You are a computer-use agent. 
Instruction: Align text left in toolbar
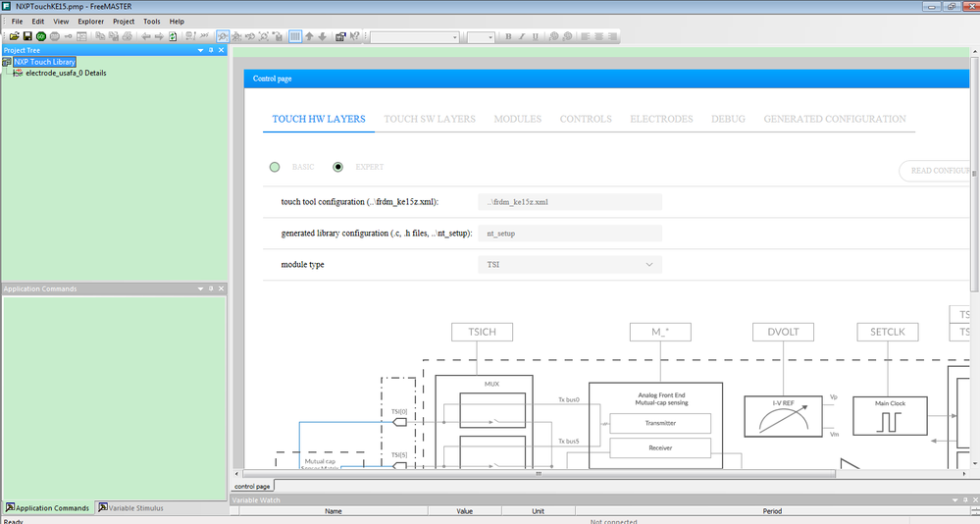tap(586, 36)
